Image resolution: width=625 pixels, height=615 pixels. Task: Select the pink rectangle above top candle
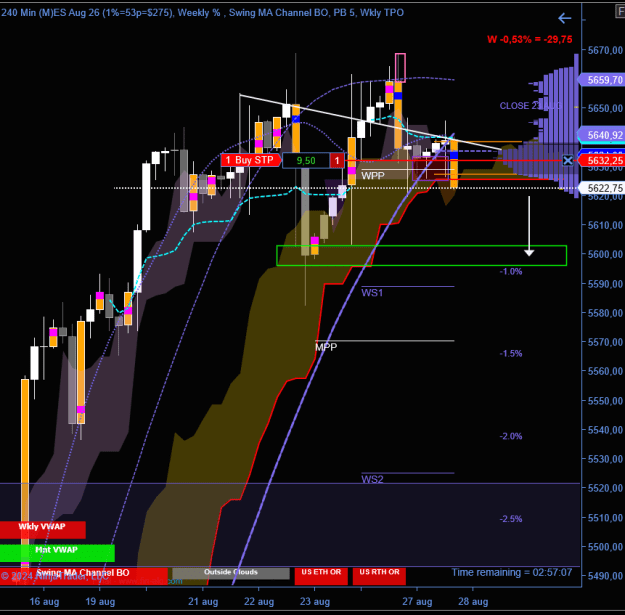click(400, 68)
